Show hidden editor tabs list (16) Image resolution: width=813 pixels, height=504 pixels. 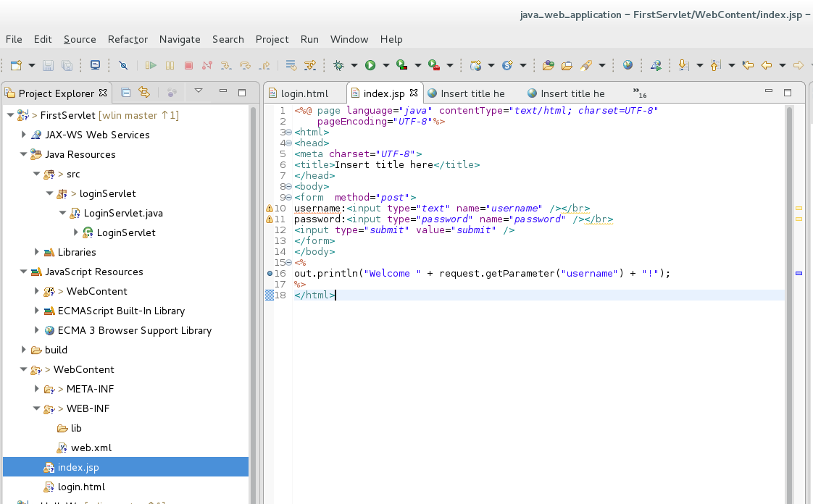(640, 93)
